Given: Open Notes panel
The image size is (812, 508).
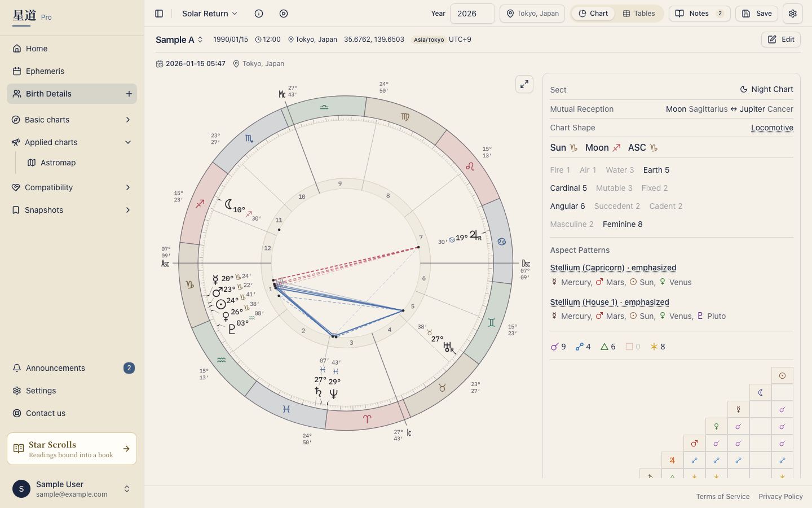Looking at the screenshot, I should [x=700, y=14].
